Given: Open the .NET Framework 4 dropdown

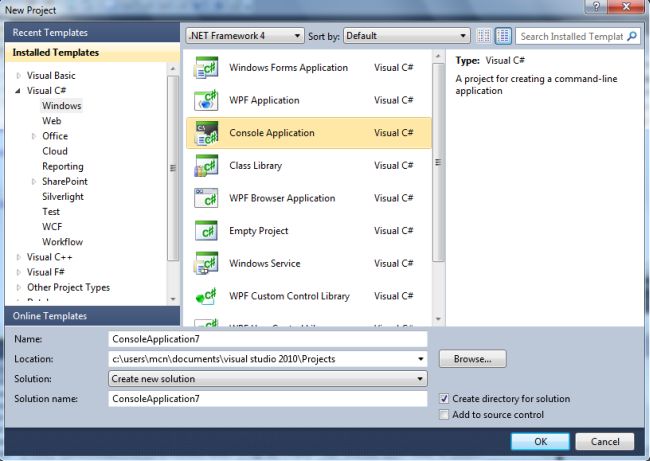Looking at the screenshot, I should point(245,36).
